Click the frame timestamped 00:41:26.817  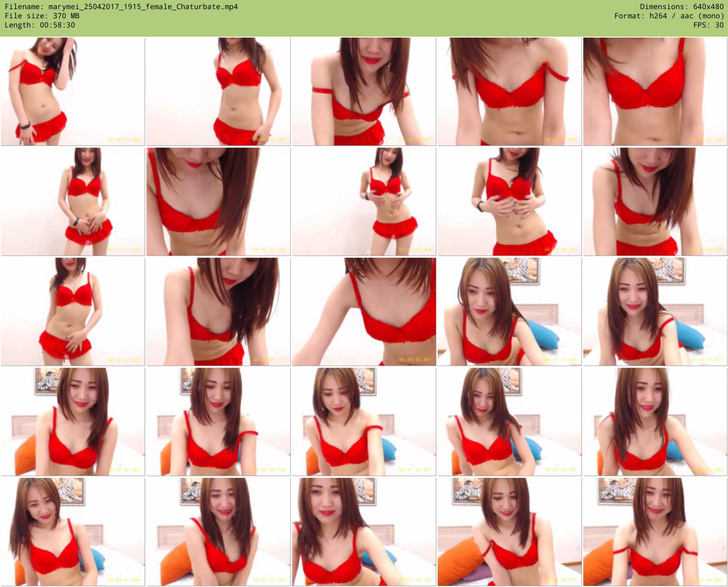364,422
